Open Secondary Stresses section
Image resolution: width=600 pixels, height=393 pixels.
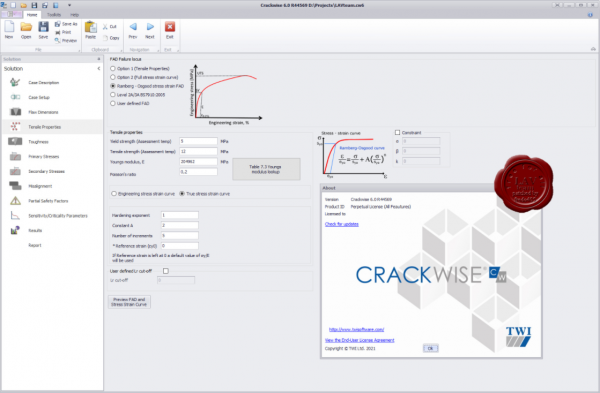point(46,171)
